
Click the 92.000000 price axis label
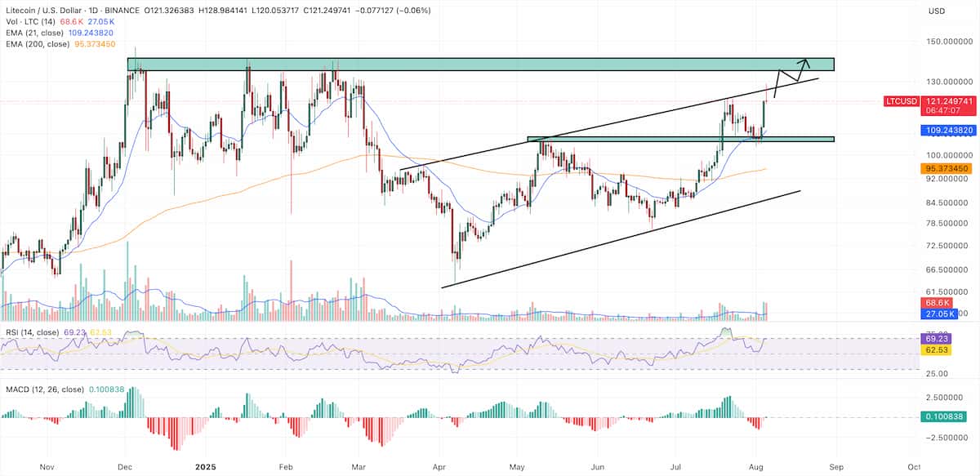pyautogui.click(x=948, y=178)
